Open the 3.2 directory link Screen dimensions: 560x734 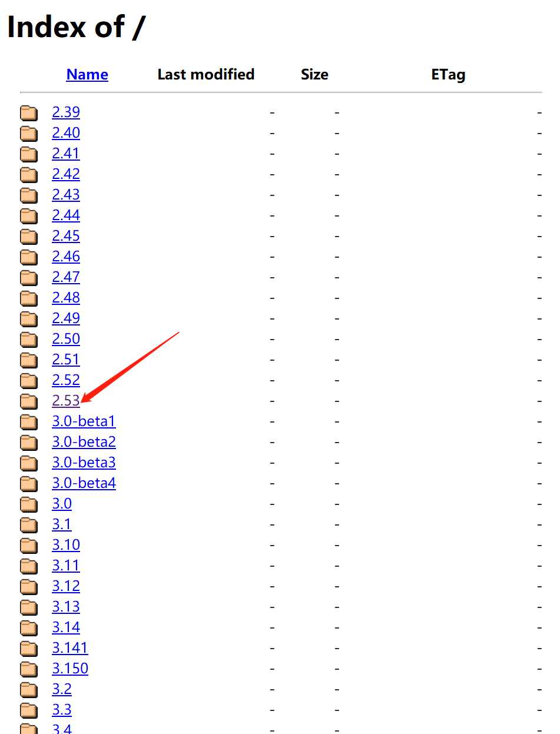coord(62,689)
